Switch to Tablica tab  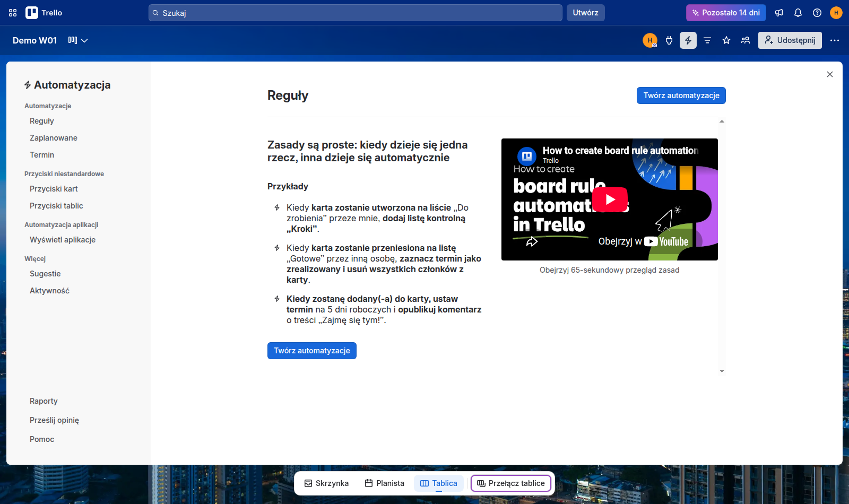point(439,483)
